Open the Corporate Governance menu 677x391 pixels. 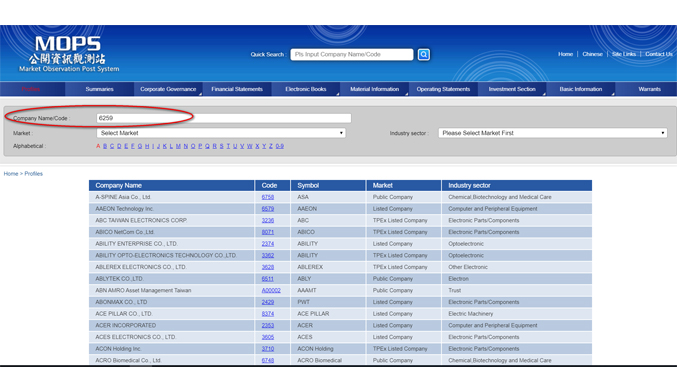168,89
